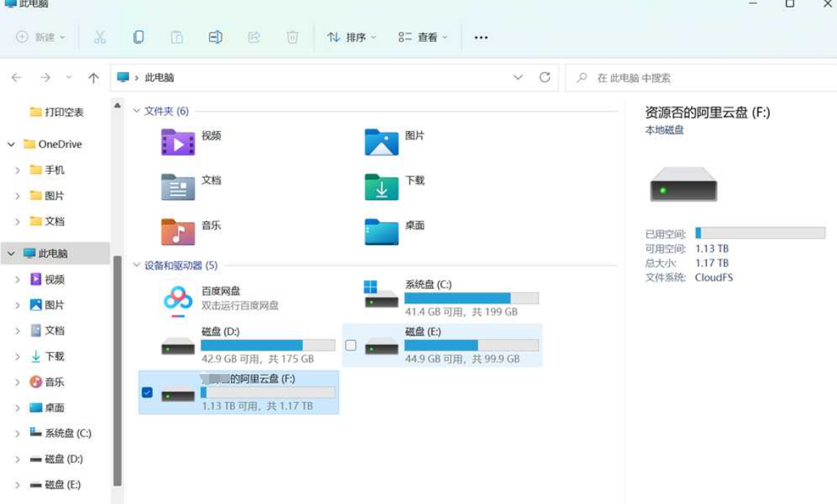Open the 查看 view menu
Image resolution: width=837 pixels, height=504 pixels.
point(423,37)
